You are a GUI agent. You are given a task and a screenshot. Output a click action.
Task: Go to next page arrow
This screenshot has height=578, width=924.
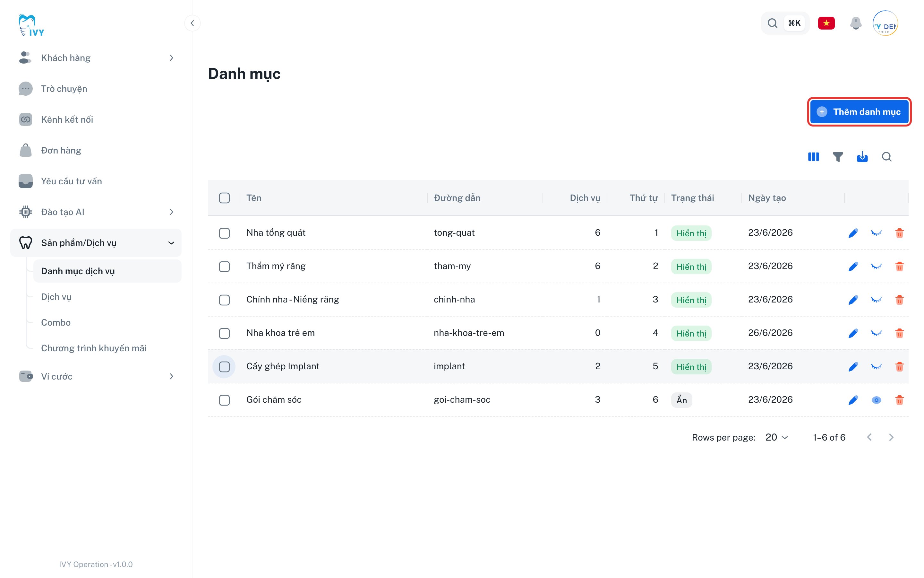891,437
